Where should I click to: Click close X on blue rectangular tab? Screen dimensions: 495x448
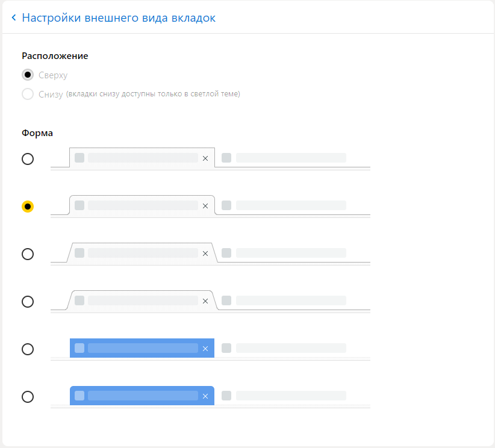(205, 349)
